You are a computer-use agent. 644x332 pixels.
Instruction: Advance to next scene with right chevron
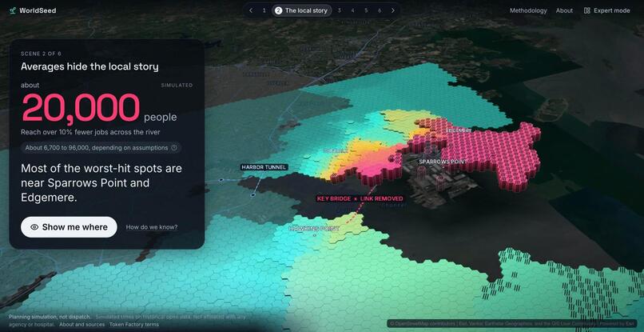tap(393, 10)
